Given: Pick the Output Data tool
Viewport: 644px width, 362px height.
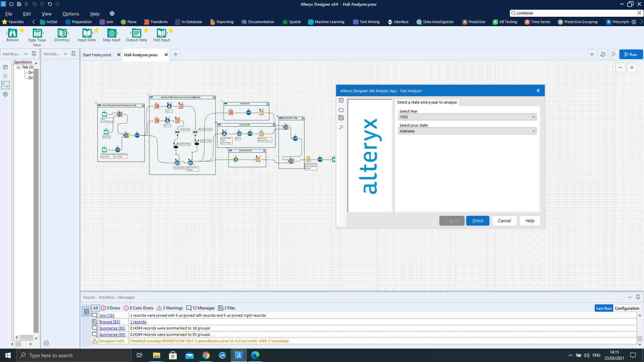Looking at the screenshot, I should [137, 35].
